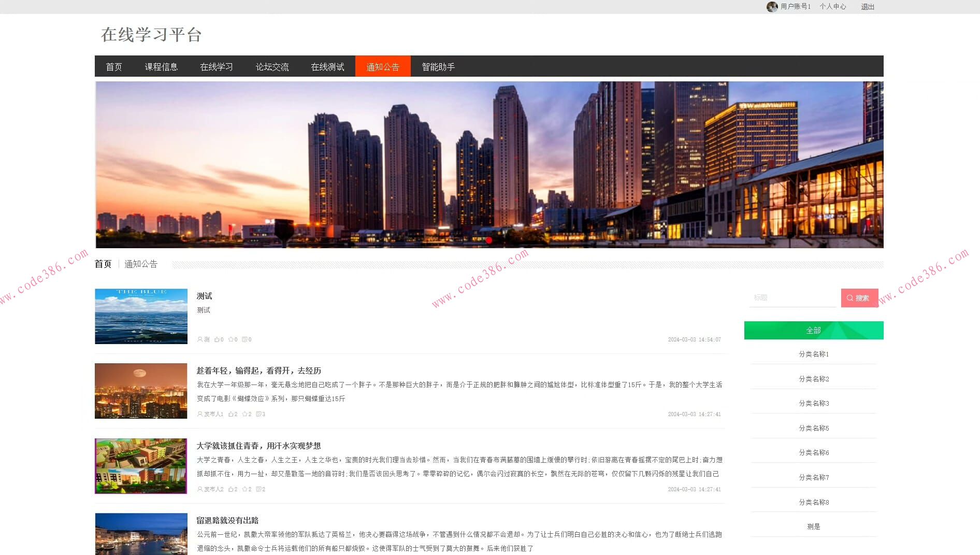
Task: Click the star icon on the 趁着年轻 post
Action: point(245,414)
